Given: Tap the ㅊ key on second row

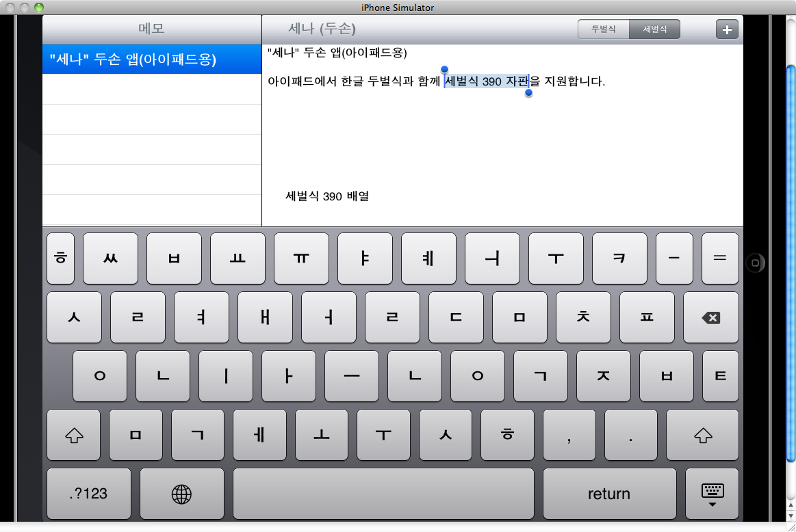Looking at the screenshot, I should click(x=583, y=317).
